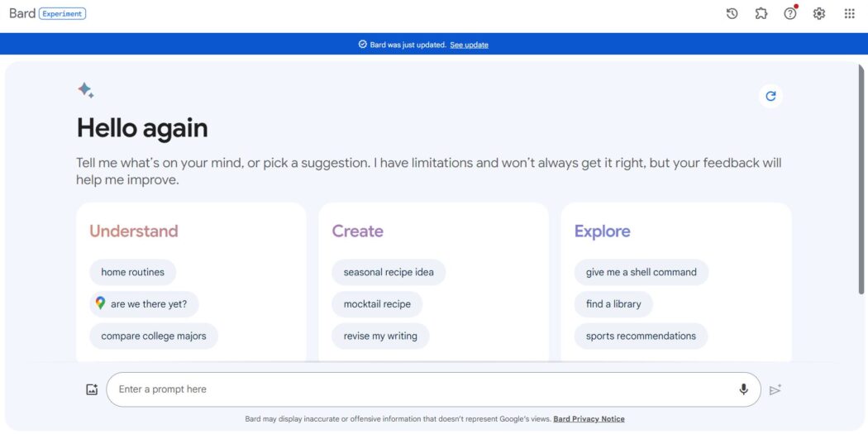Image resolution: width=868 pixels, height=434 pixels.
Task: Refresh suggestions with circular arrow button
Action: click(770, 97)
